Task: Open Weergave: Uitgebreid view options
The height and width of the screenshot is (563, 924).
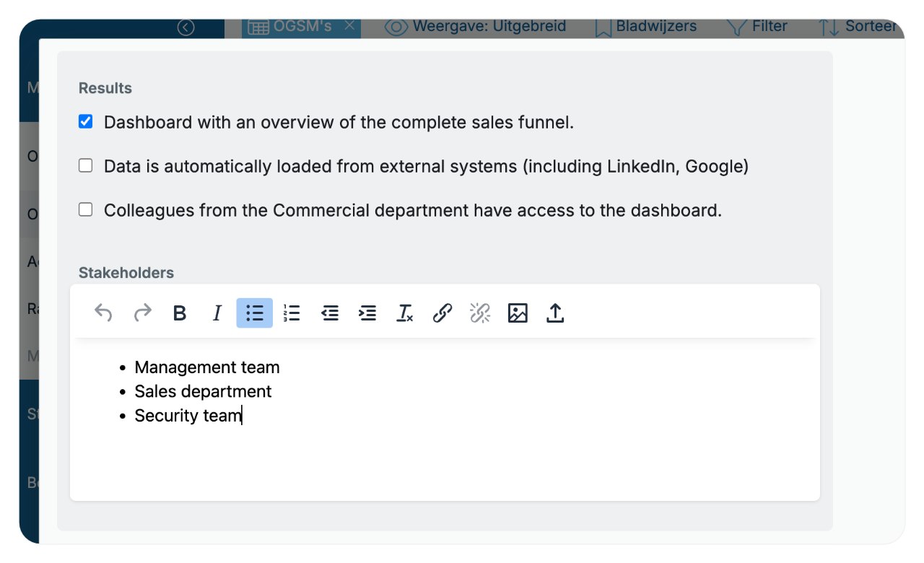Action: point(476,27)
